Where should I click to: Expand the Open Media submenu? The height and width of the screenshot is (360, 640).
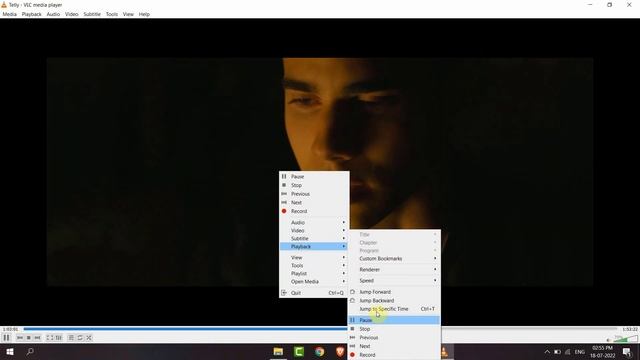(314, 282)
